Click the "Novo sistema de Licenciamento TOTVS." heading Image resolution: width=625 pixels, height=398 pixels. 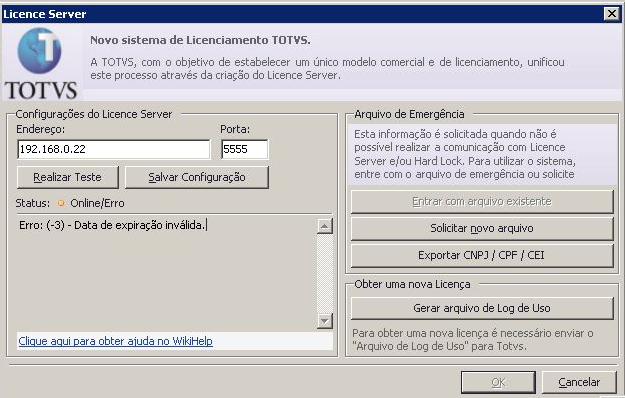click(200, 40)
